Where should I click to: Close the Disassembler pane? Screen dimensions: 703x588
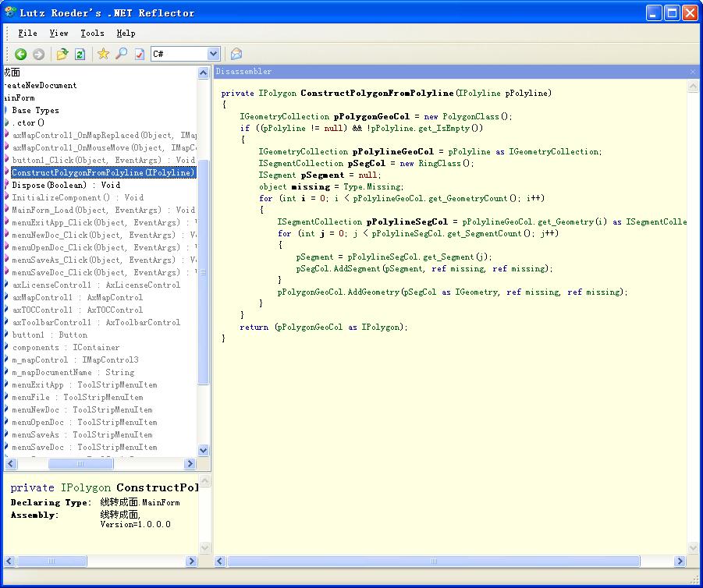click(693, 71)
